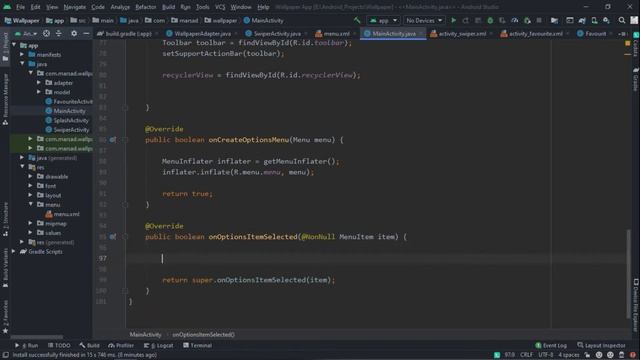Viewport: 640px width, 360px height.
Task: Collapse the app module tree node
Action: [x=15, y=45]
